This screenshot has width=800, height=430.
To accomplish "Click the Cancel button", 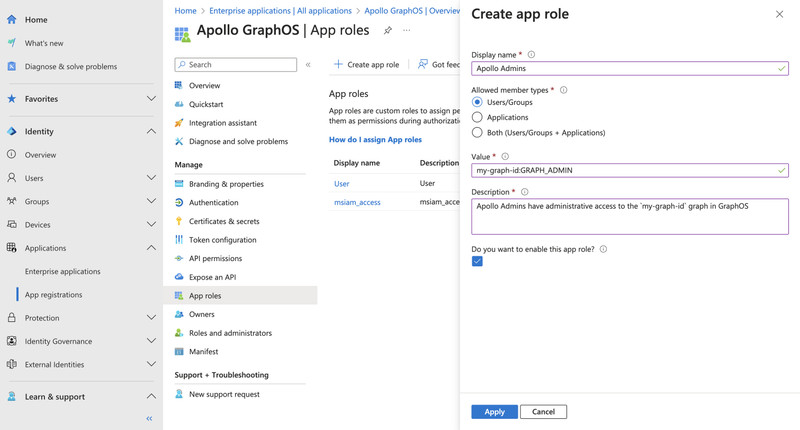I will pos(543,412).
